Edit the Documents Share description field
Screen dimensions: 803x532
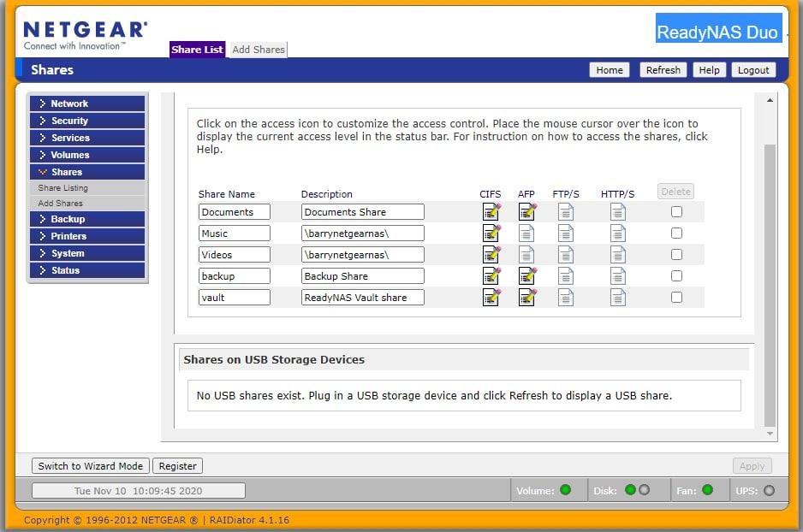coord(363,212)
